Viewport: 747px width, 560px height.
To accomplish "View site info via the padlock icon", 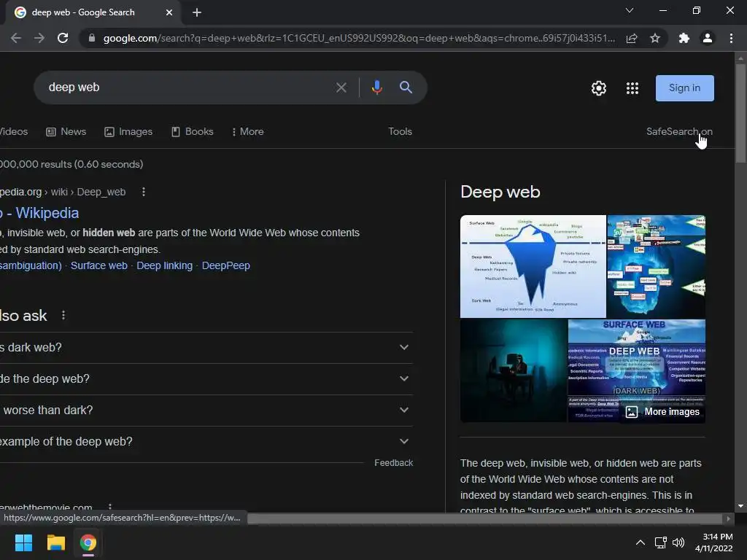I will click(x=92, y=38).
